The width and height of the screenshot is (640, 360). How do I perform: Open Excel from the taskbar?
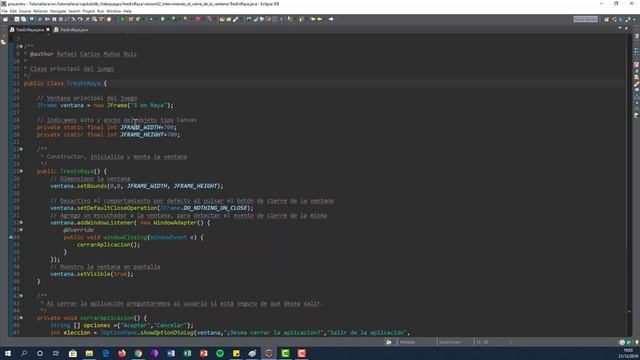[187, 353]
